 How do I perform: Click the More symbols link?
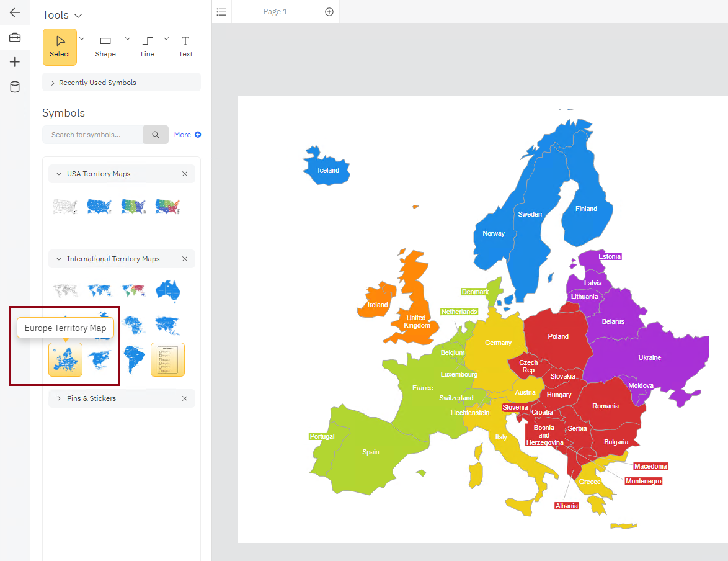(183, 134)
